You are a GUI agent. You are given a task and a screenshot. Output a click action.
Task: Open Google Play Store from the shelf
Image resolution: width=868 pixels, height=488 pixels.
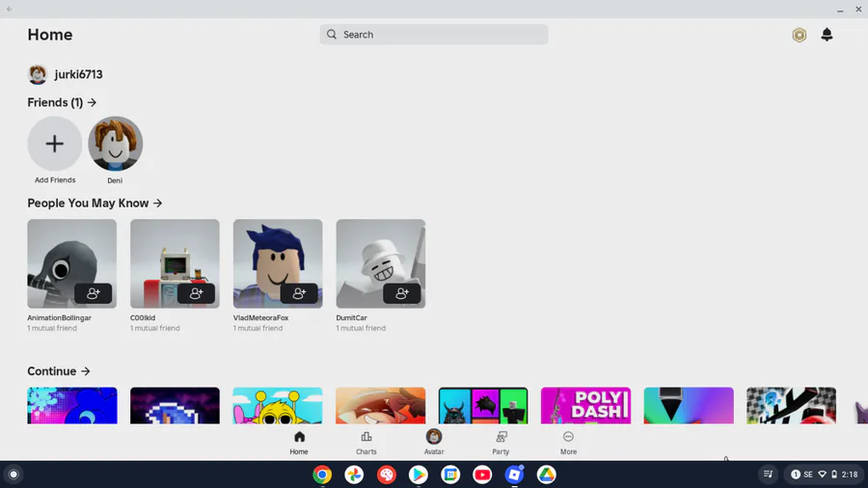click(419, 474)
